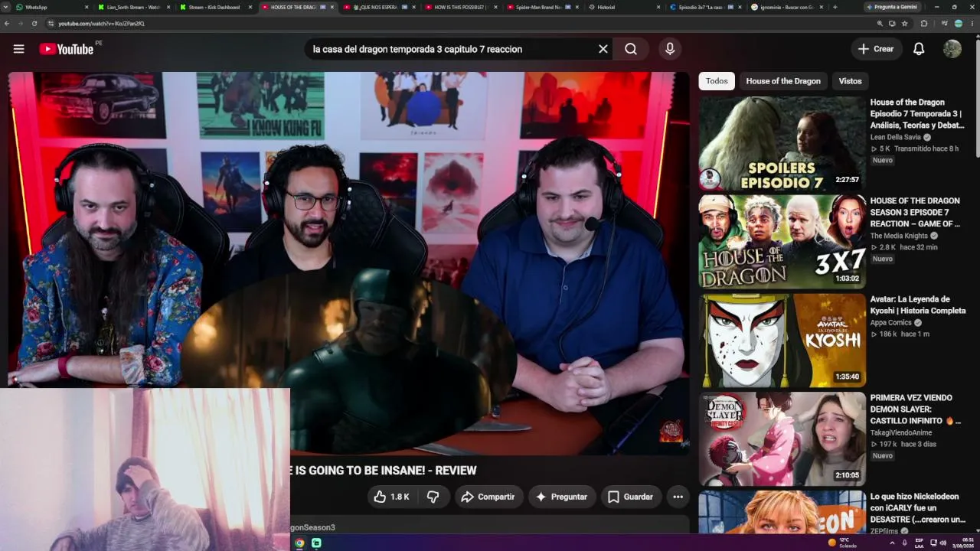The image size is (980, 551).
Task: Open the Demon Slayer reaction thumbnail
Action: click(782, 439)
